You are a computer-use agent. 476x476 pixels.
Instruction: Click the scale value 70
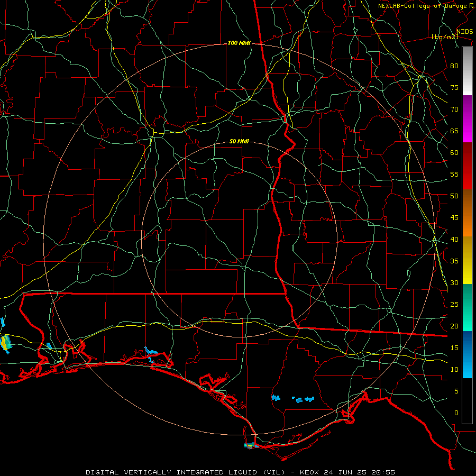[x=454, y=109]
